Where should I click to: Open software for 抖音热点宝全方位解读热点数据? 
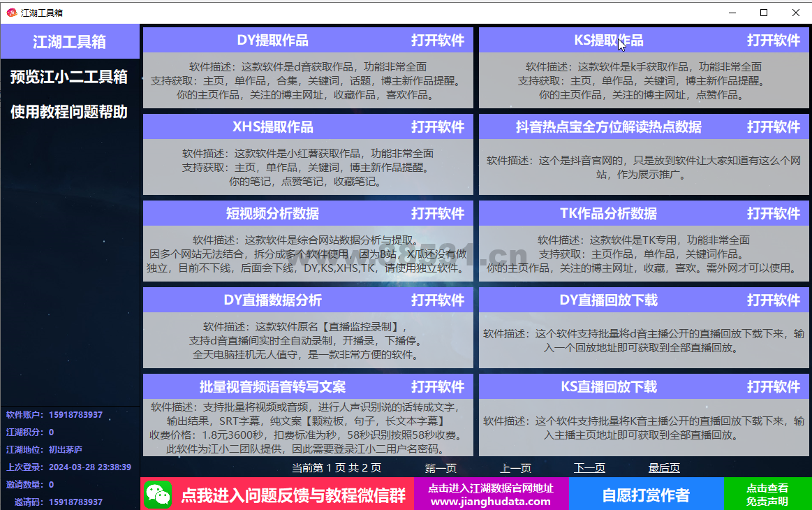coord(773,127)
